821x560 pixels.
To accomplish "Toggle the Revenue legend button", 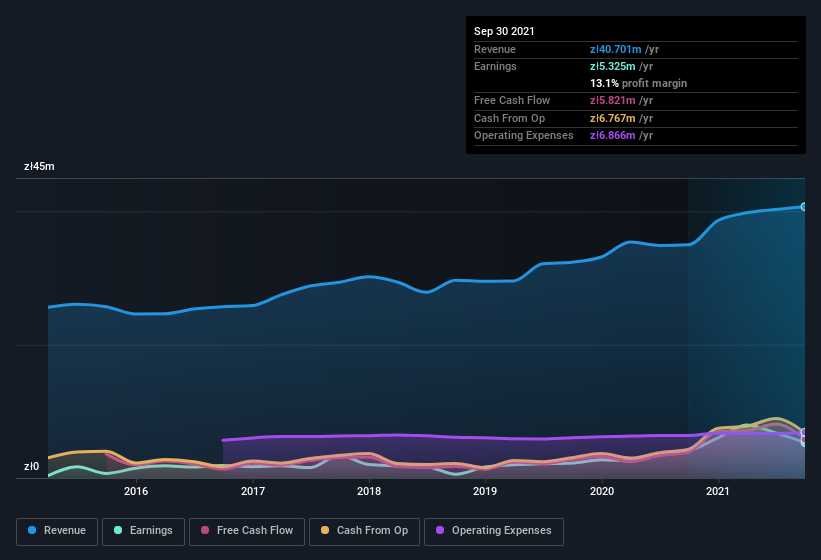I will click(x=57, y=531).
